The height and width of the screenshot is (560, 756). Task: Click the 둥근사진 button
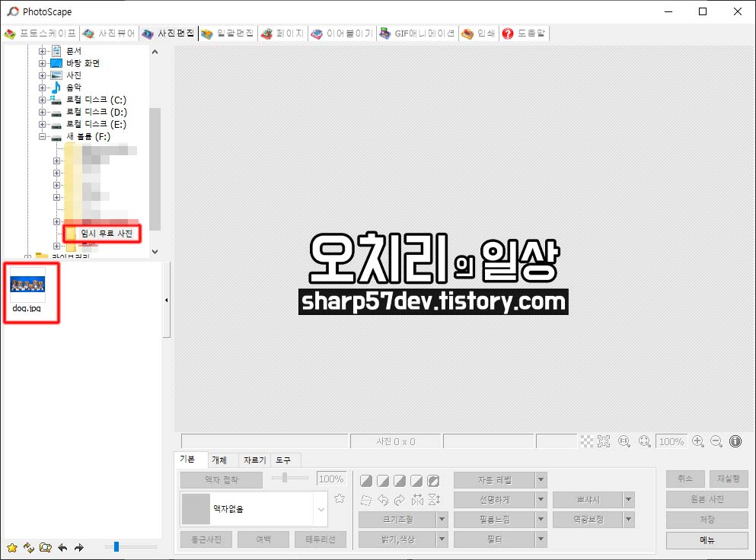[x=206, y=539]
